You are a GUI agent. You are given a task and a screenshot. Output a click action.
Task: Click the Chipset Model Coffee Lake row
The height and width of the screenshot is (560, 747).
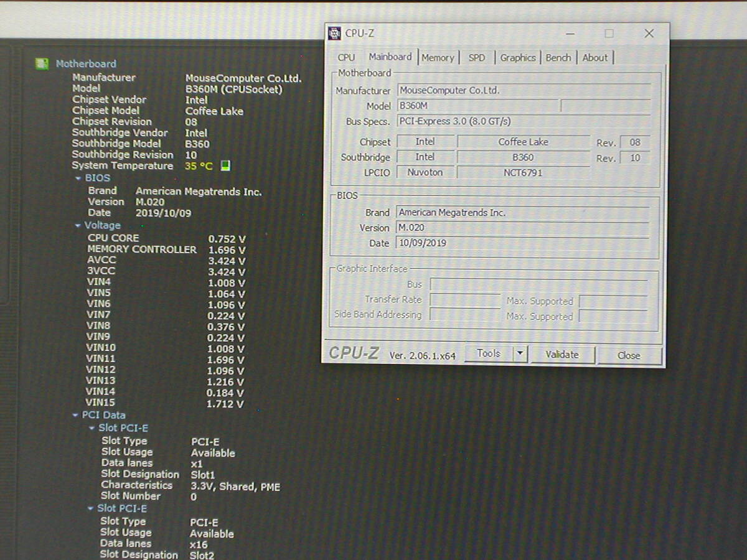click(x=157, y=111)
